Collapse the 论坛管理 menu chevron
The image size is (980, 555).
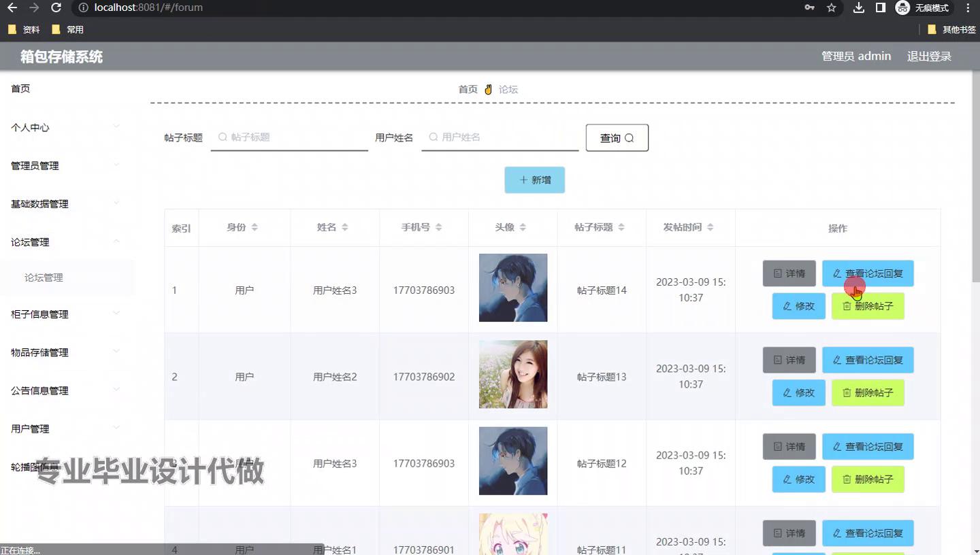pyautogui.click(x=116, y=241)
